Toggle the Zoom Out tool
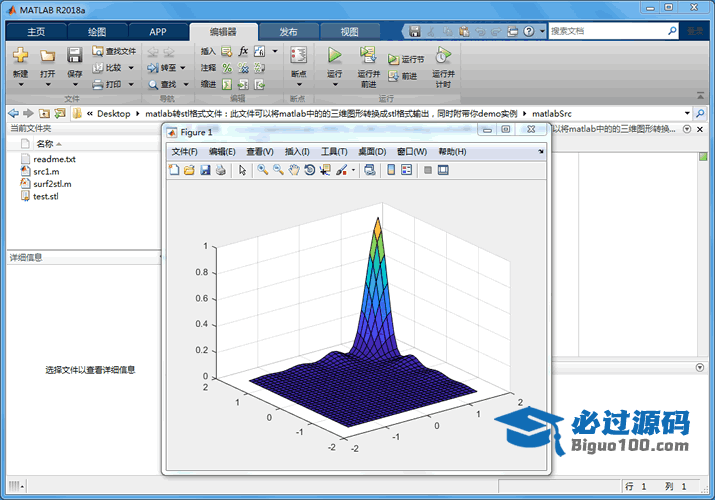The image size is (715, 500). [x=278, y=170]
